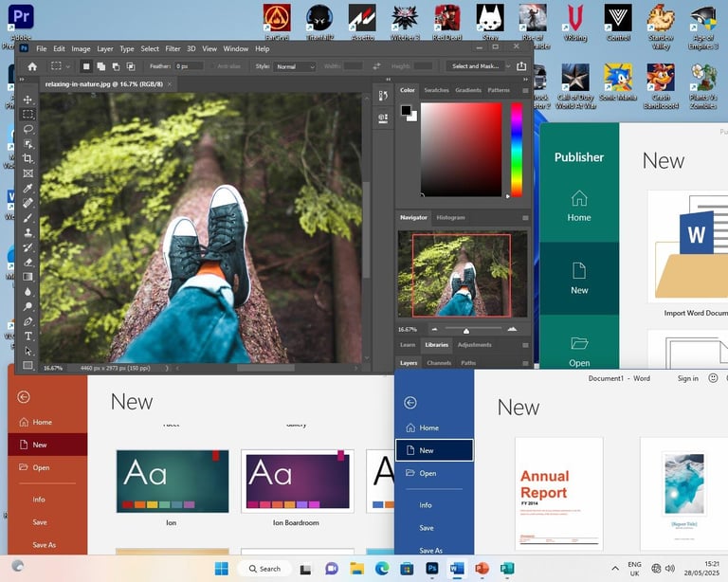Click the swap width and height icon
728x582 pixels.
(376, 66)
